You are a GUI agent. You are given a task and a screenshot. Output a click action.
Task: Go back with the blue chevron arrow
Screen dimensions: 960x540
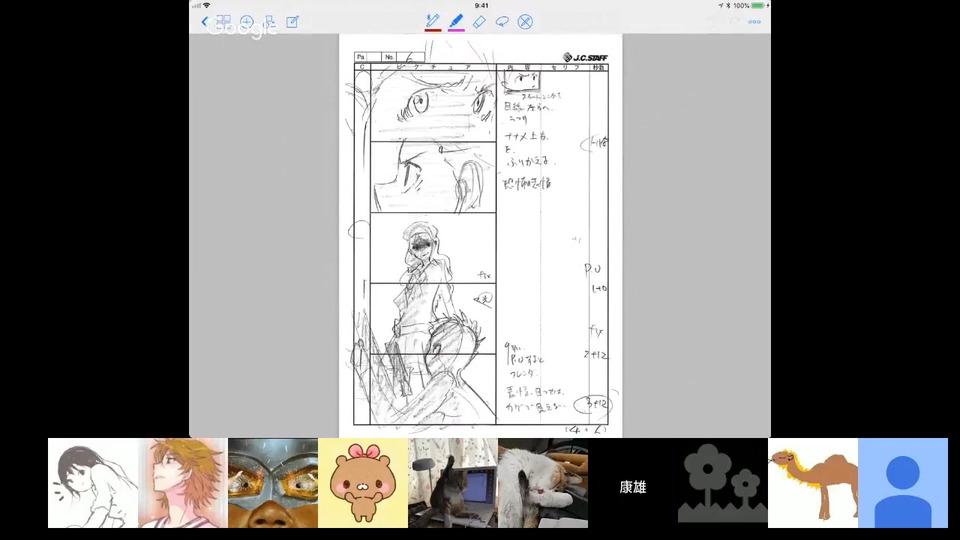[204, 22]
